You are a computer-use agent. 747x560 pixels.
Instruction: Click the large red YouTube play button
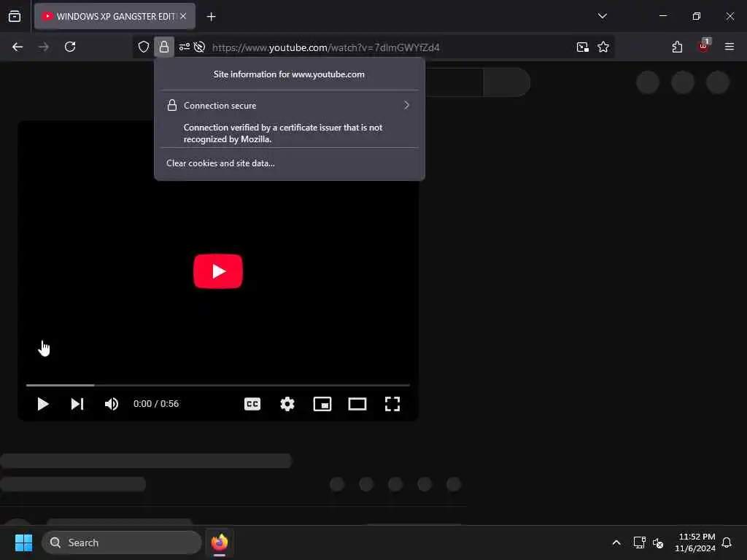point(217,271)
